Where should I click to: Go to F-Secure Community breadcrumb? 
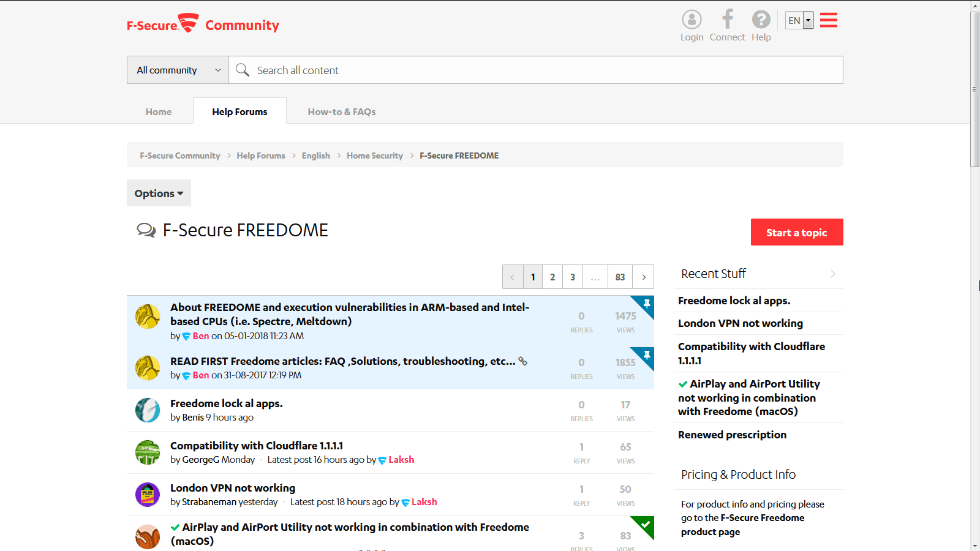click(x=180, y=156)
